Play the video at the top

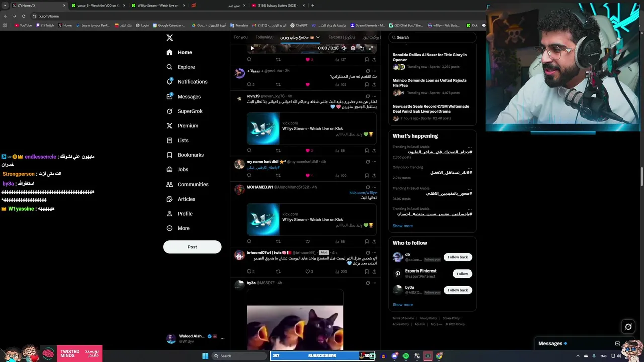point(252,48)
